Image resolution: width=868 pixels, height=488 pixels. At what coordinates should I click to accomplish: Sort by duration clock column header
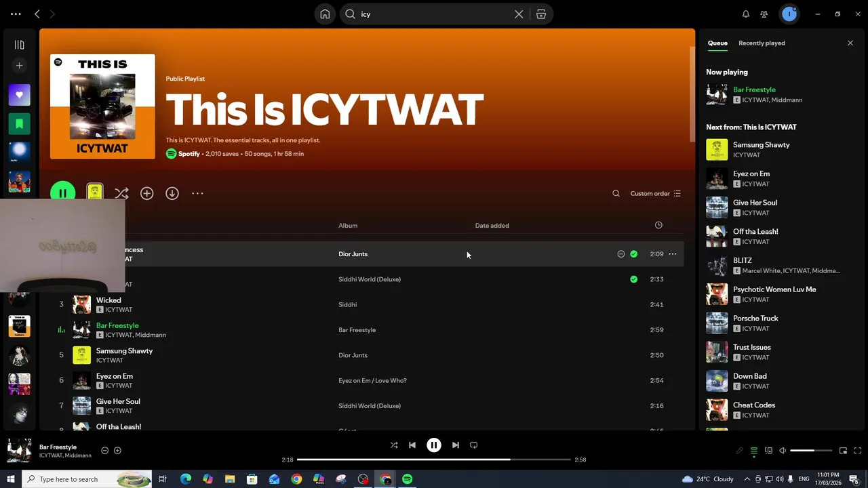tap(658, 225)
